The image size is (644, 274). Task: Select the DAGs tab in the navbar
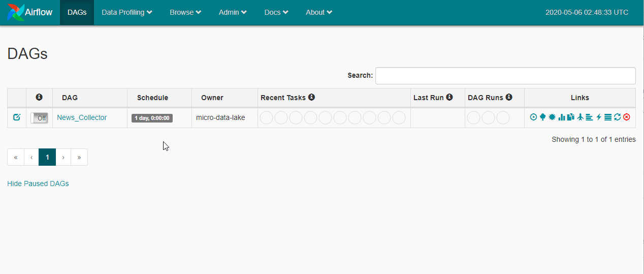point(77,12)
